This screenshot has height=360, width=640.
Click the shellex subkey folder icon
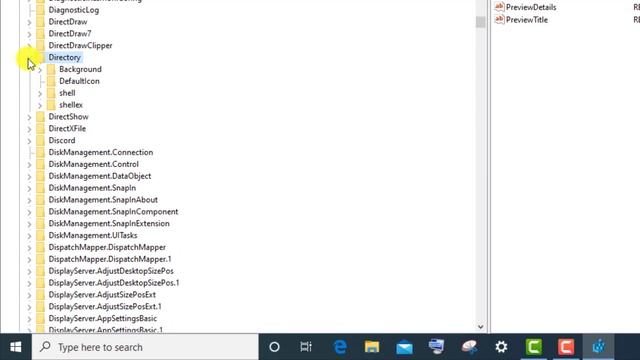pos(51,104)
